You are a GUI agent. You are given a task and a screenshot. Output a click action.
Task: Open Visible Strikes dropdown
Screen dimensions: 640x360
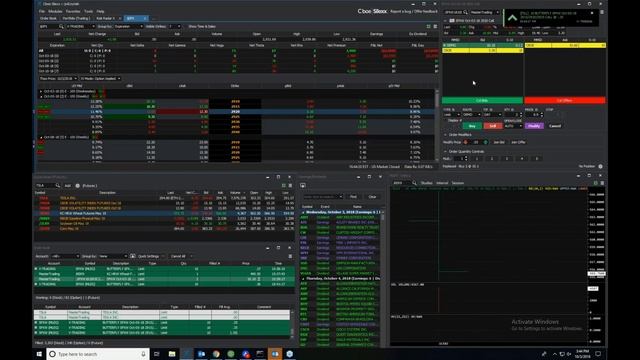click(x=175, y=27)
